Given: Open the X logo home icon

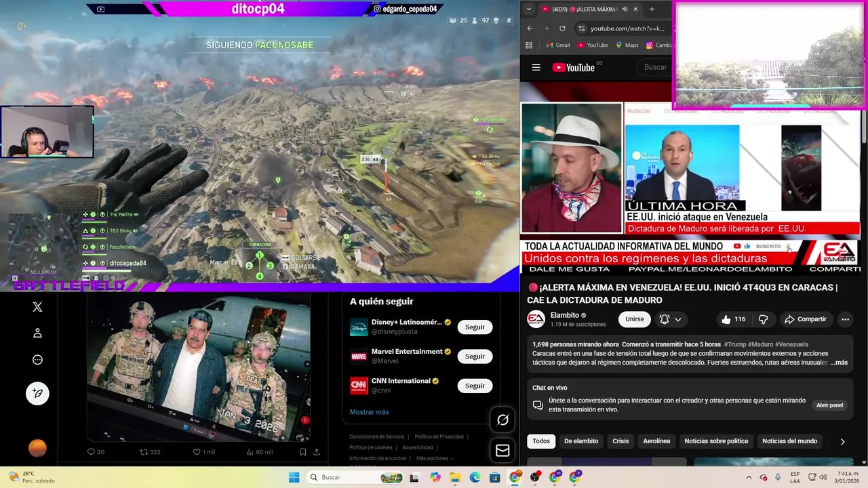Looking at the screenshot, I should (x=37, y=307).
